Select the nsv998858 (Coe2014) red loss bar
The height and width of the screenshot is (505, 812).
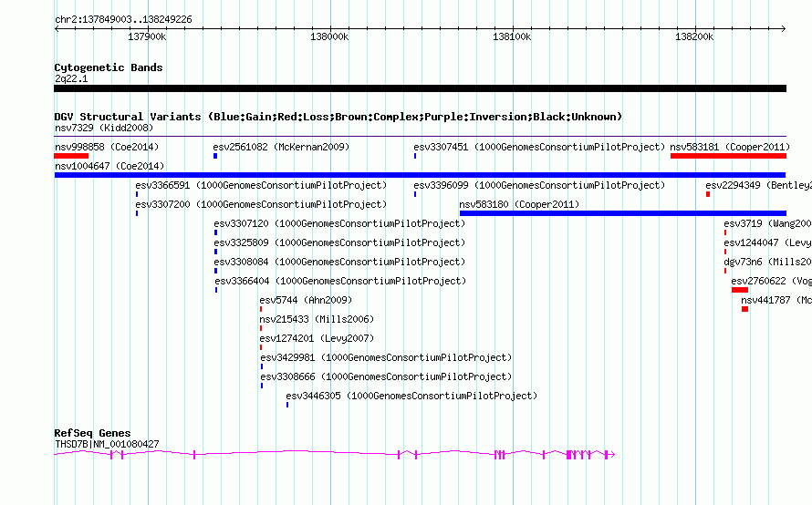click(x=71, y=156)
